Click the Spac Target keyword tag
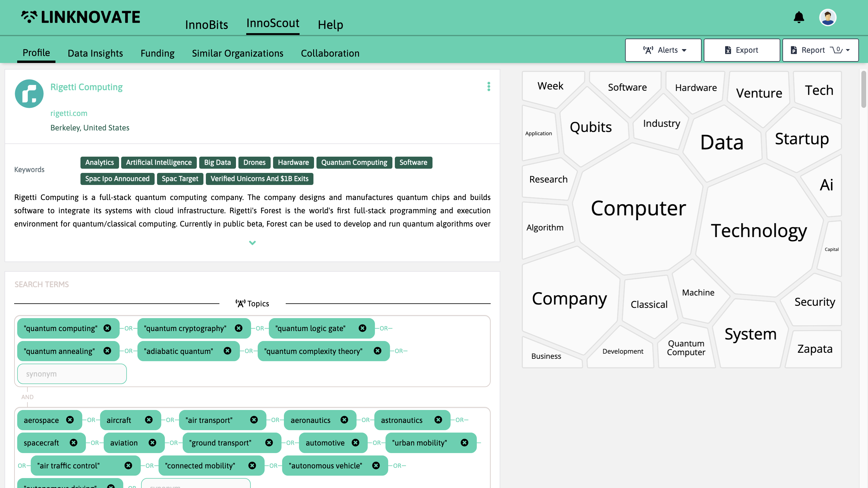The width and height of the screenshot is (868, 488). (180, 179)
